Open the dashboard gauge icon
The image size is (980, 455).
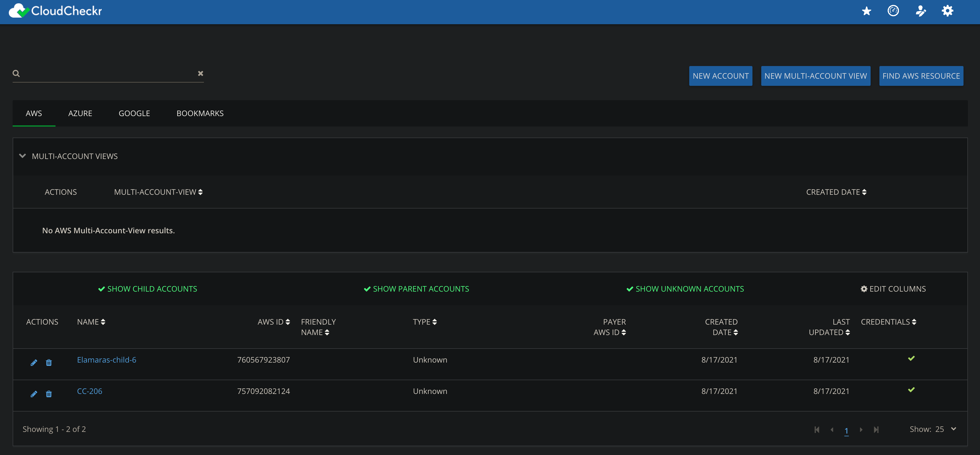coord(893,11)
